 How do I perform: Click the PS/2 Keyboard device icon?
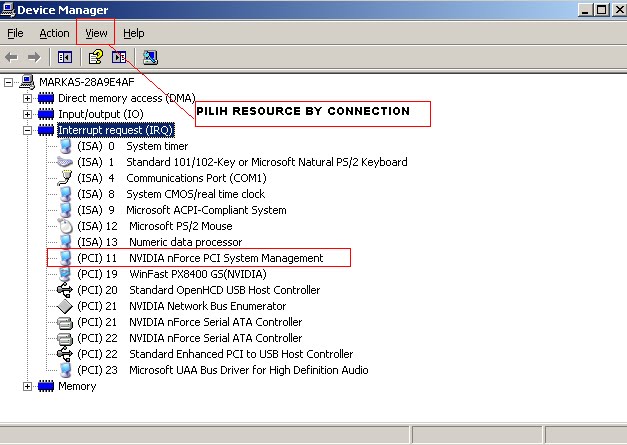(65, 162)
